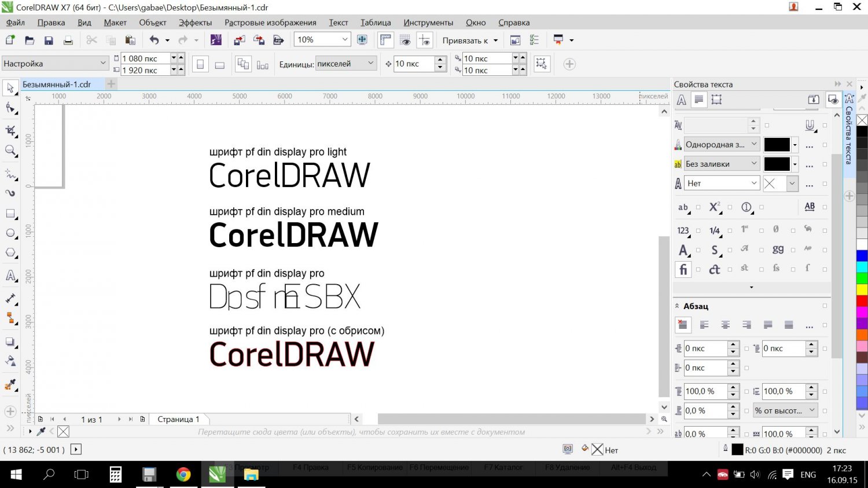This screenshot has width=868, height=488.
Task: Select the Freehand drawing tool
Action: point(10,173)
